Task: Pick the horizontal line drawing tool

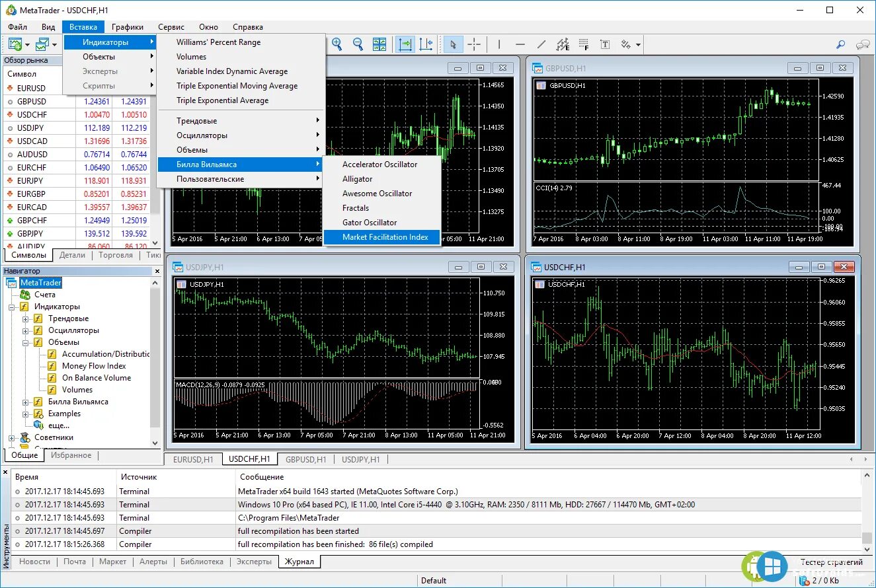Action: point(520,44)
